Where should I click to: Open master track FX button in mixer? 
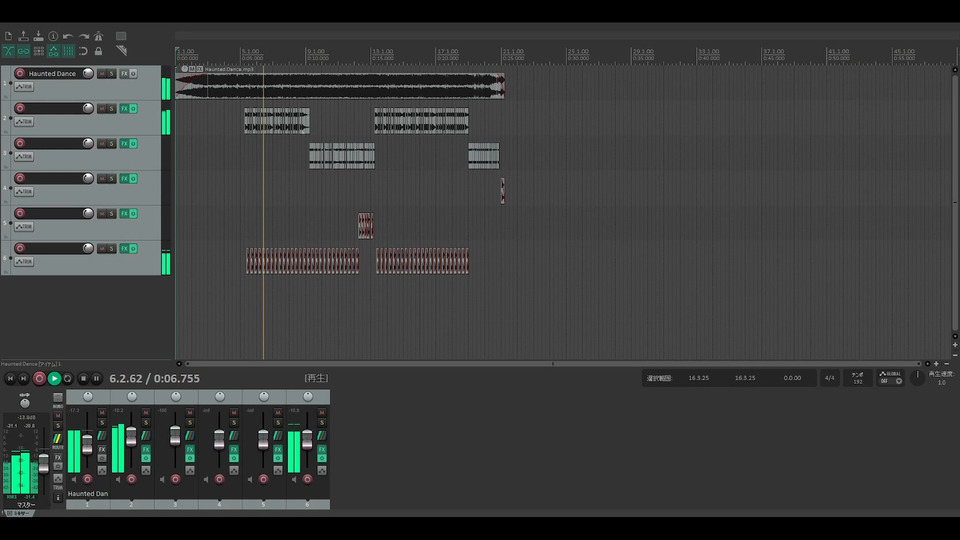click(x=58, y=457)
